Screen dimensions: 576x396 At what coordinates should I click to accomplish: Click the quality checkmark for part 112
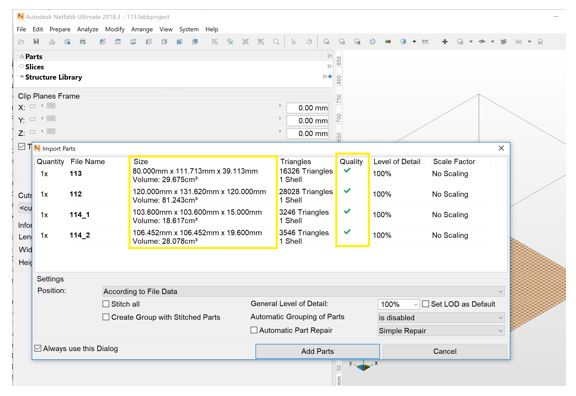pyautogui.click(x=347, y=191)
